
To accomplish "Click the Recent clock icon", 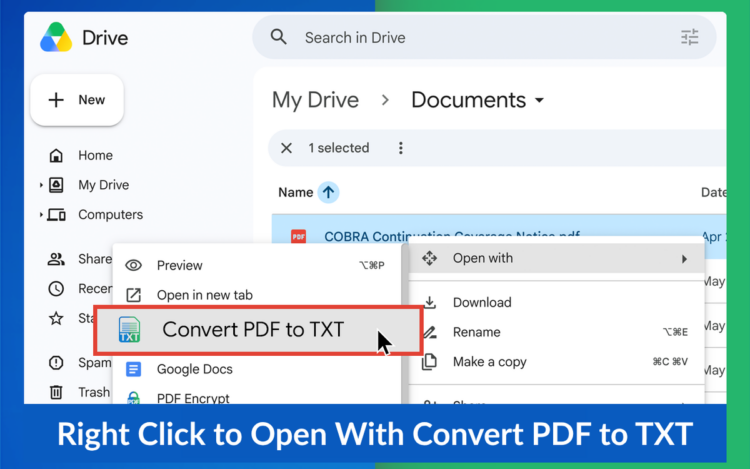I will (x=56, y=289).
